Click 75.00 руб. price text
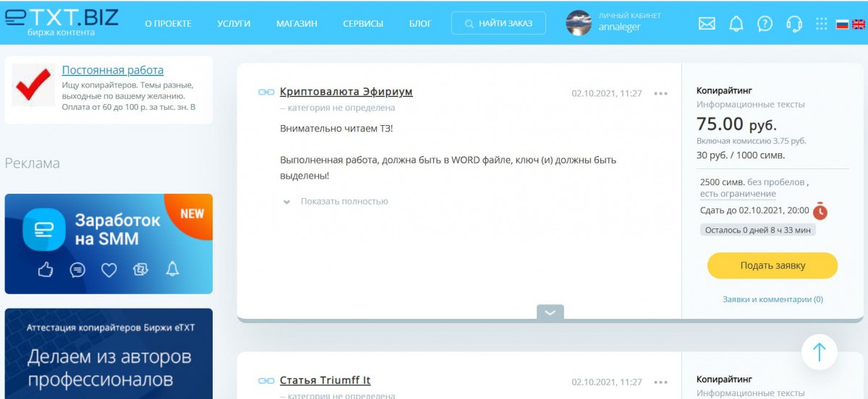Screen dimensions: 868x399 pos(736,124)
